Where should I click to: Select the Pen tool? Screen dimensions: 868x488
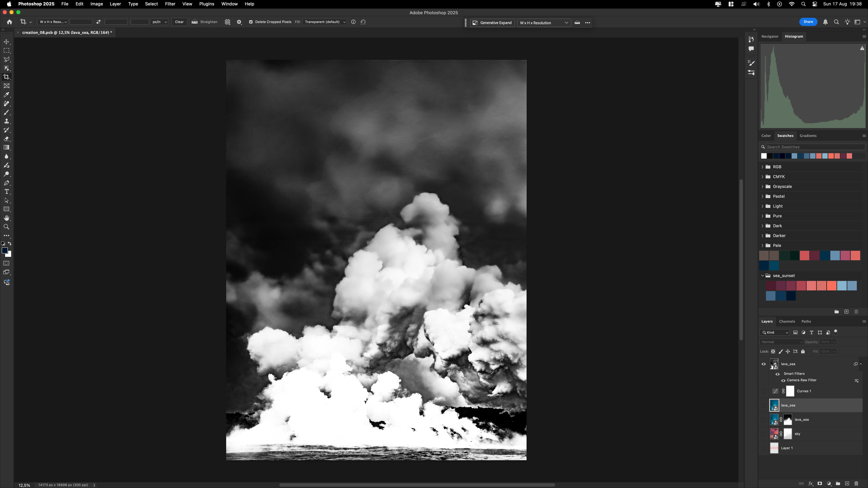coord(6,183)
